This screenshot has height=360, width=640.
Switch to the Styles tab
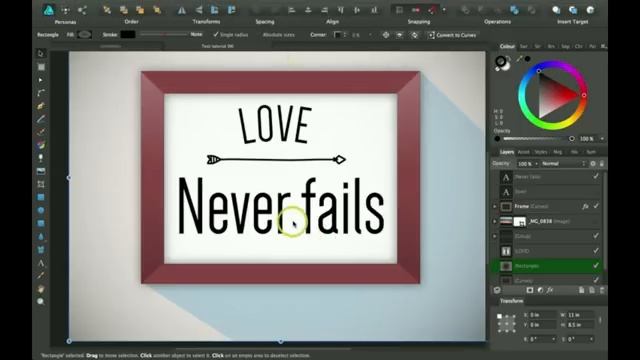540,152
